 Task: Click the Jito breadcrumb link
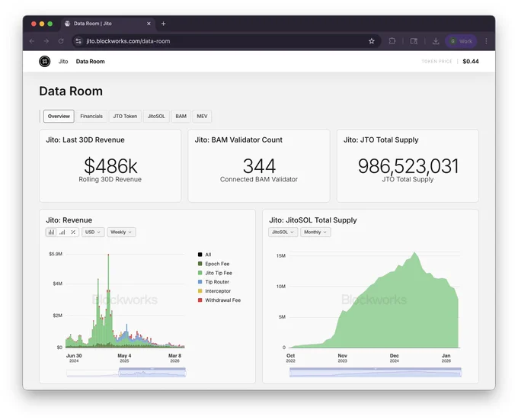(x=63, y=62)
